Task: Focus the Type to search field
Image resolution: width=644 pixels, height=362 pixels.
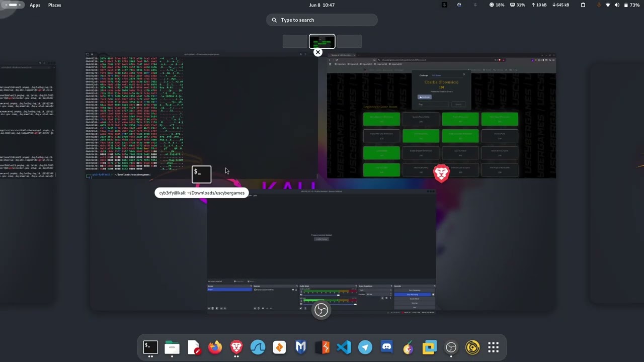Action: tap(322, 20)
